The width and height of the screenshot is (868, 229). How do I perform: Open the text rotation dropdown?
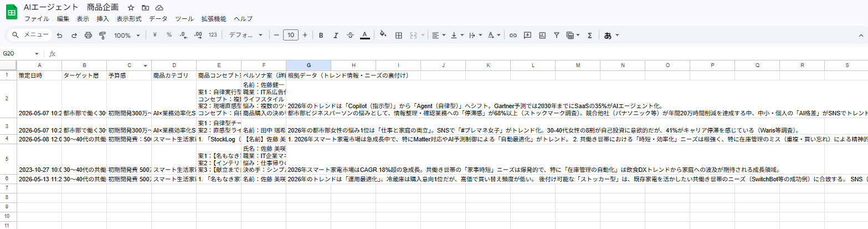pos(494,35)
